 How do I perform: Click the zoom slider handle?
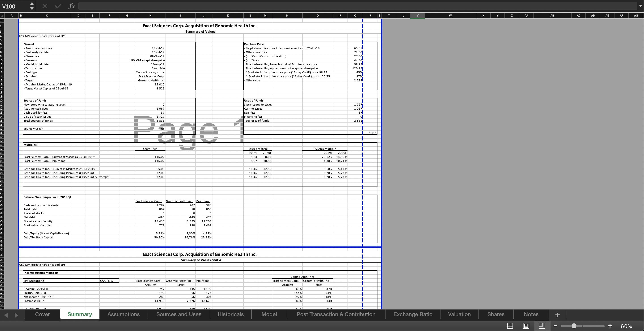point(574,326)
